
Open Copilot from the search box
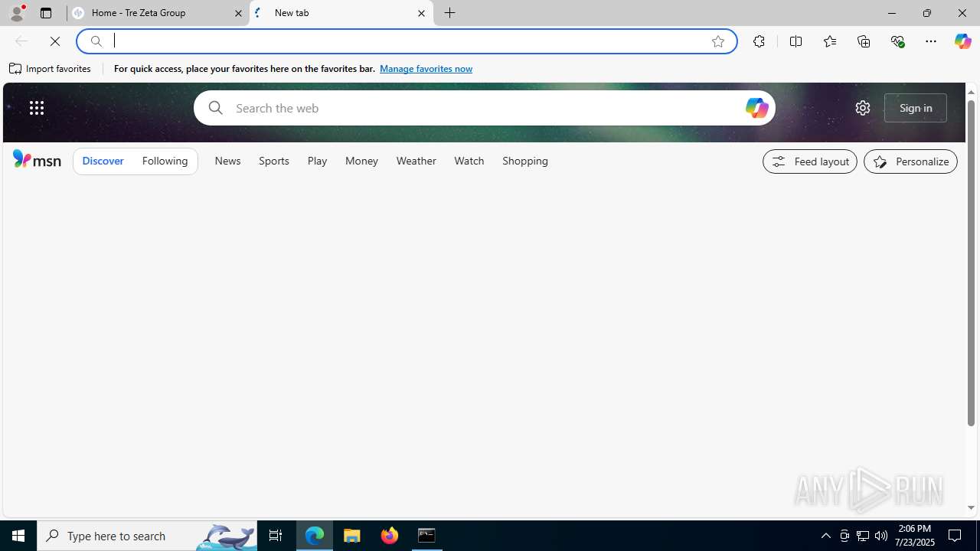[x=756, y=108]
